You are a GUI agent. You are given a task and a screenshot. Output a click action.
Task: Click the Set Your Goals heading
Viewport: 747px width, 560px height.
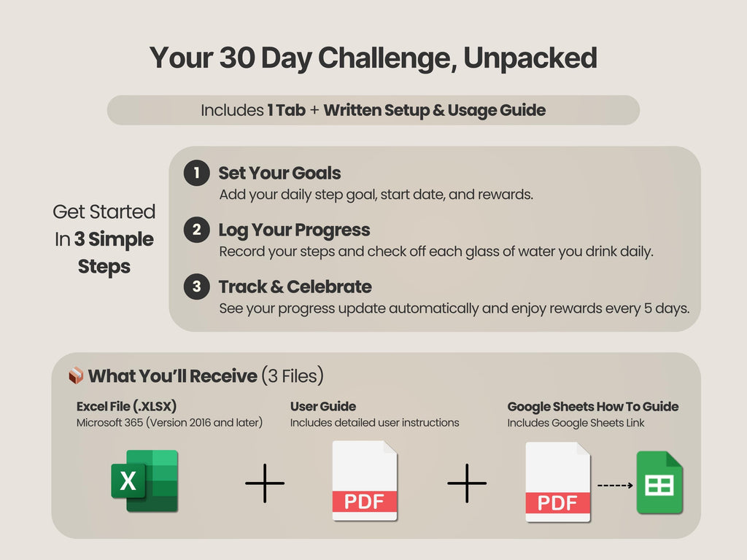tap(279, 174)
